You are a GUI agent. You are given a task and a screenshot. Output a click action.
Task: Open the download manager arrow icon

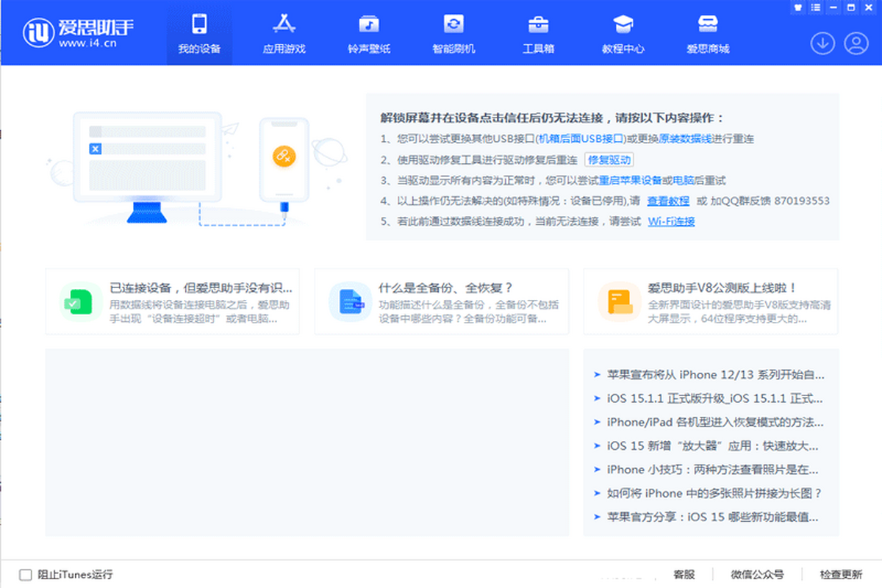[822, 43]
